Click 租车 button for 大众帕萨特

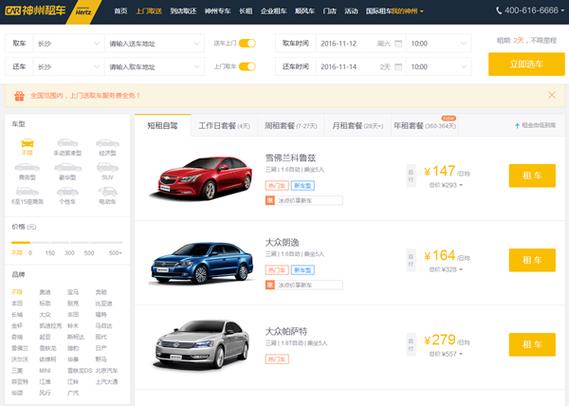pyautogui.click(x=532, y=344)
